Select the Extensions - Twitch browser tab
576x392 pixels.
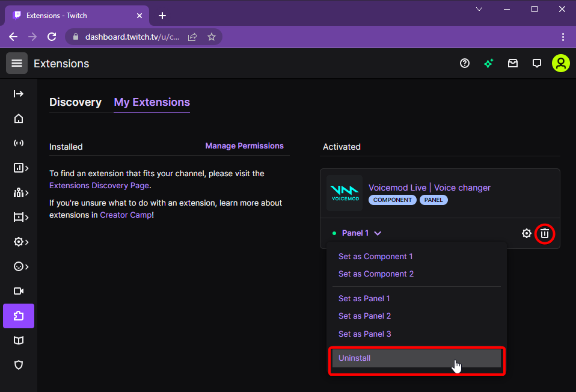click(77, 16)
